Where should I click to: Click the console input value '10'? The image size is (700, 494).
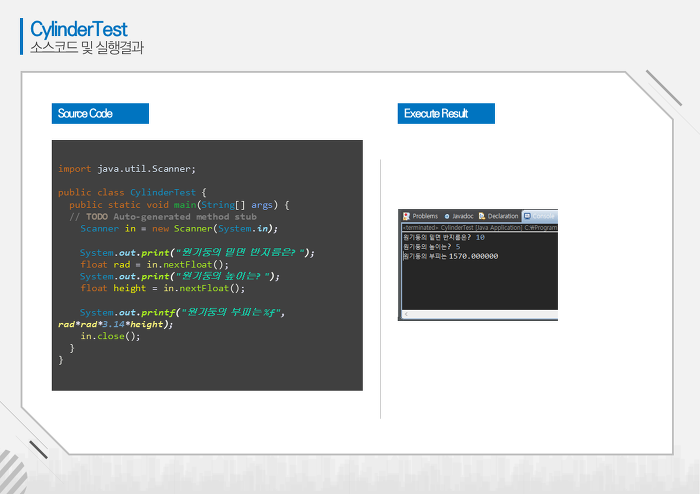click(480, 237)
